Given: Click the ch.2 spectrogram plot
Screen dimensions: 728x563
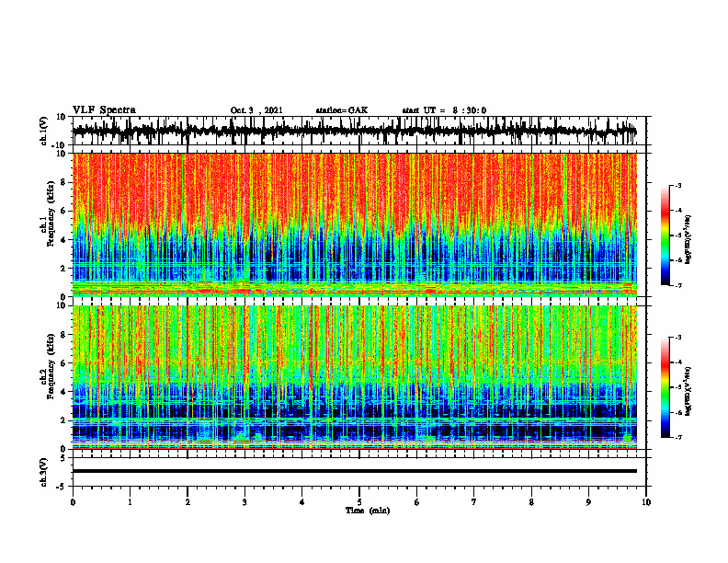Looking at the screenshot, I should pyautogui.click(x=354, y=377).
